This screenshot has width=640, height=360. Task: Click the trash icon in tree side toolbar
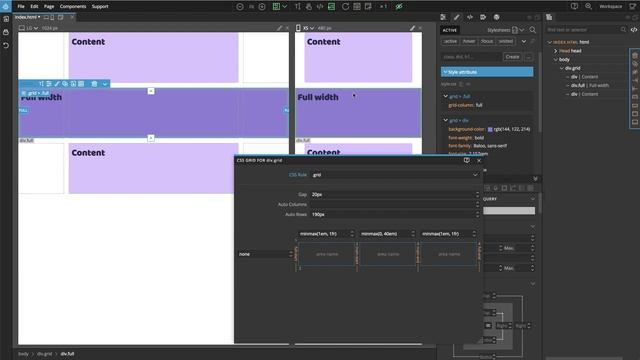click(x=635, y=56)
